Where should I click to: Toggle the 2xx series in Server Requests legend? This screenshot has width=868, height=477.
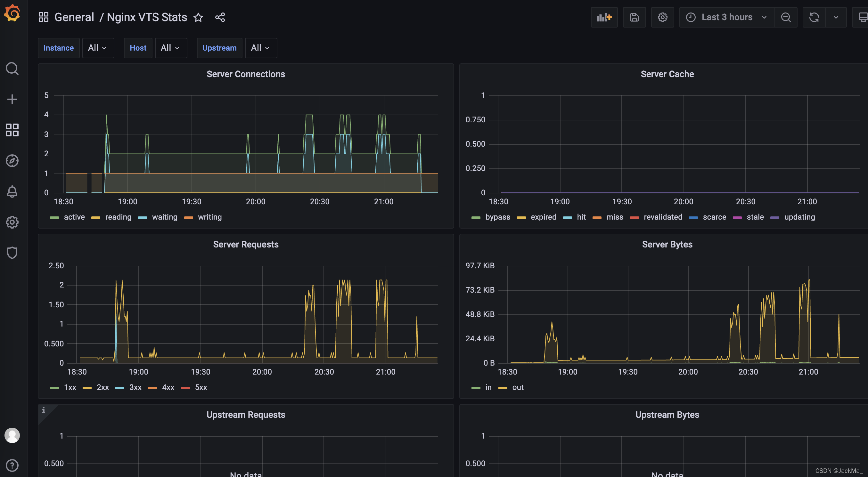pos(102,387)
